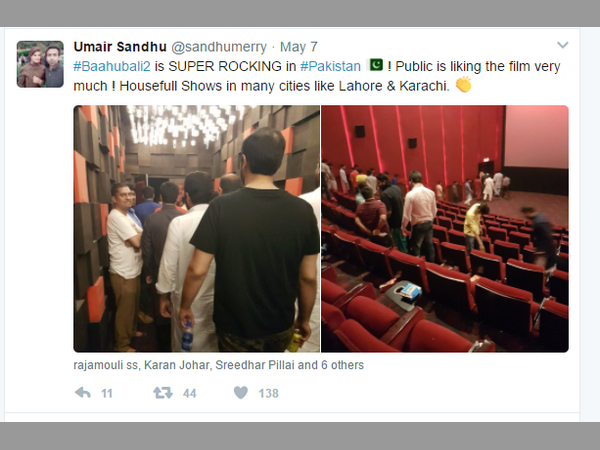Click the reply arrow icon
This screenshot has width=600, height=450.
(83, 393)
